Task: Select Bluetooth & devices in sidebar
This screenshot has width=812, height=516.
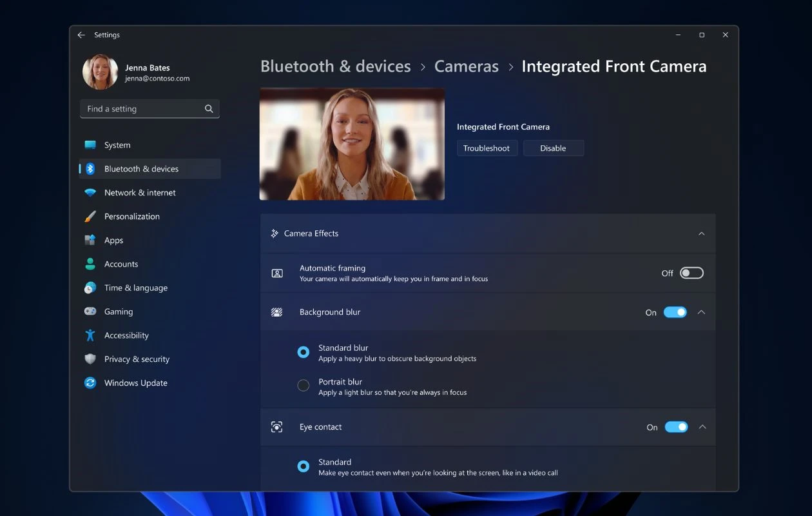Action: point(150,169)
